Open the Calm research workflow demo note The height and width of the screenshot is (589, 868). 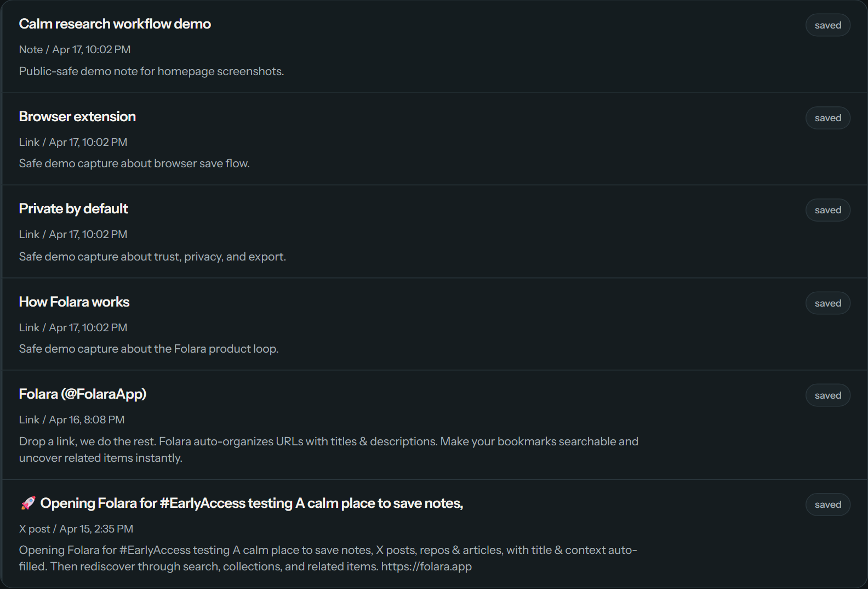click(115, 24)
